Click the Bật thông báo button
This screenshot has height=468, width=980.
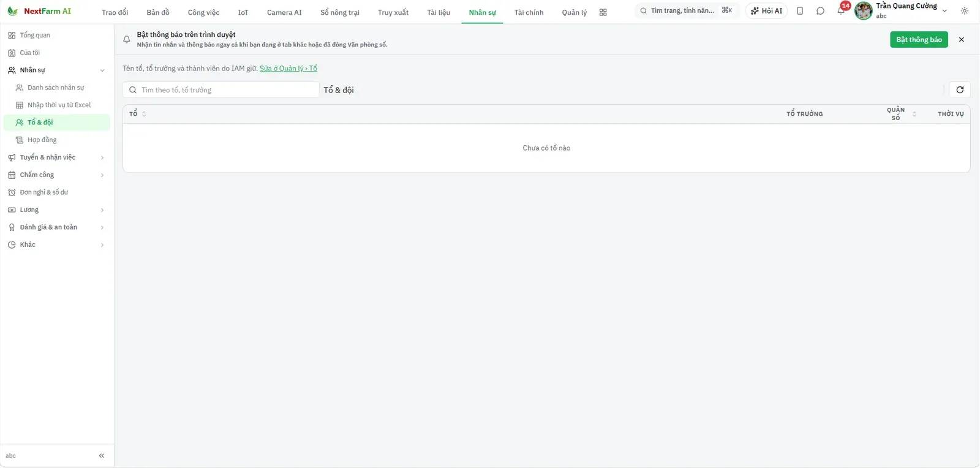pyautogui.click(x=919, y=40)
